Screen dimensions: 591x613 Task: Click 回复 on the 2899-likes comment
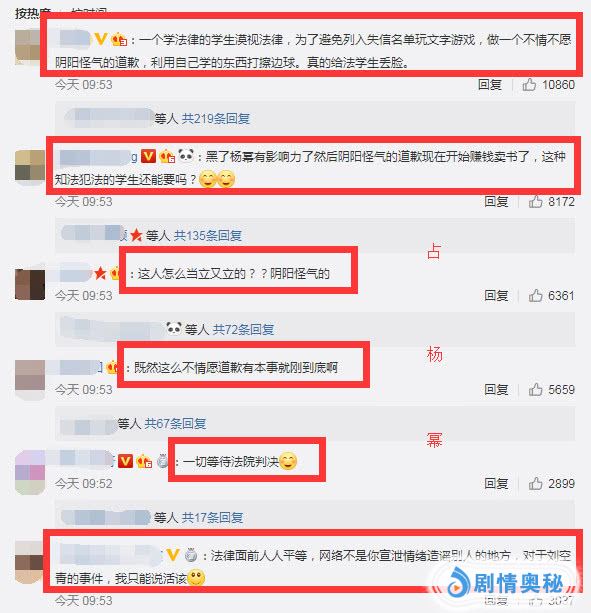(496, 484)
